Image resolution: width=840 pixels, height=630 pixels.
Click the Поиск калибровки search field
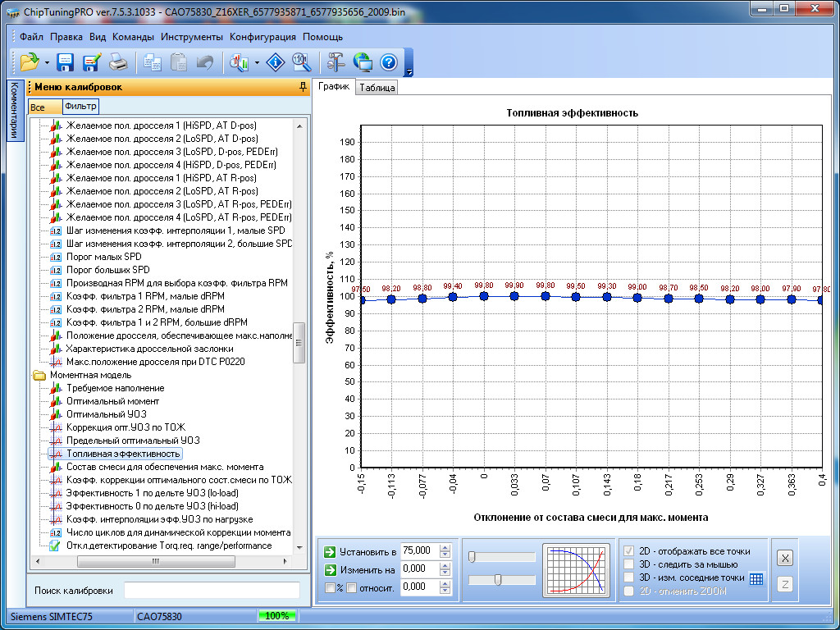point(212,591)
